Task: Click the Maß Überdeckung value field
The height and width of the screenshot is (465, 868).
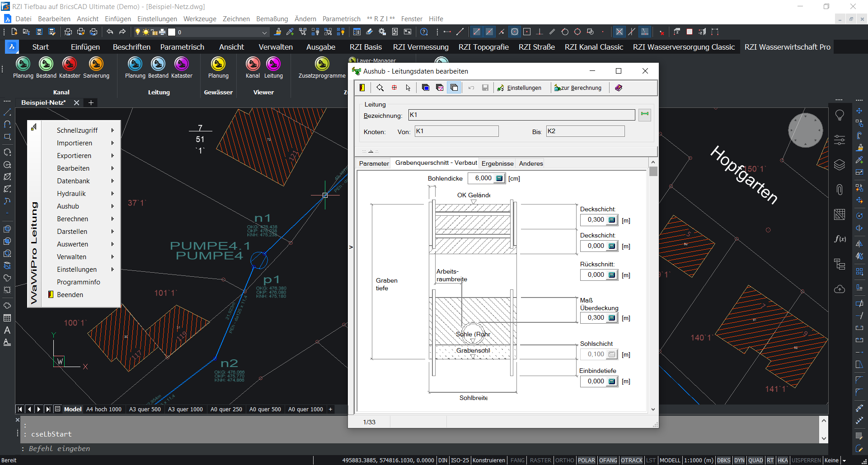Action: point(593,318)
